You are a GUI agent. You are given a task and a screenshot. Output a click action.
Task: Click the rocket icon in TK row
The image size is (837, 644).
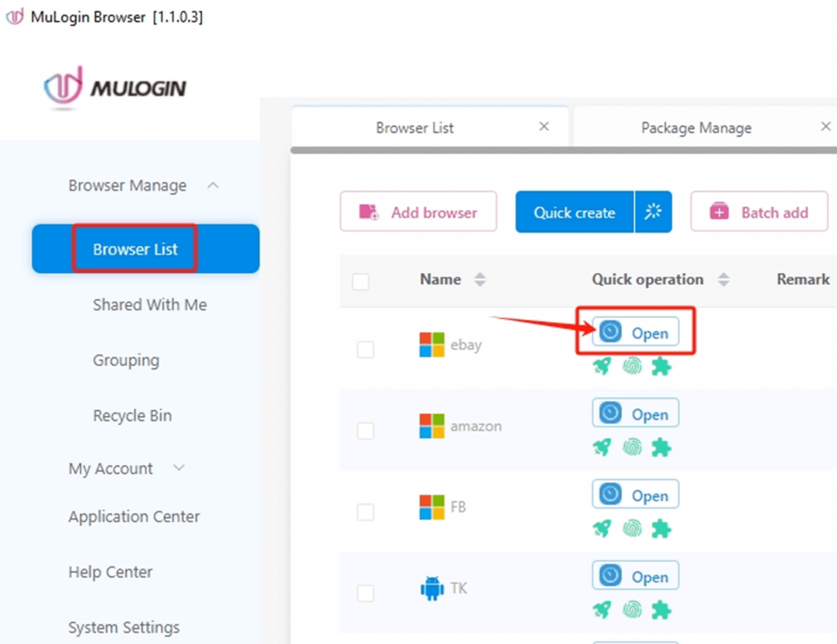pos(602,610)
